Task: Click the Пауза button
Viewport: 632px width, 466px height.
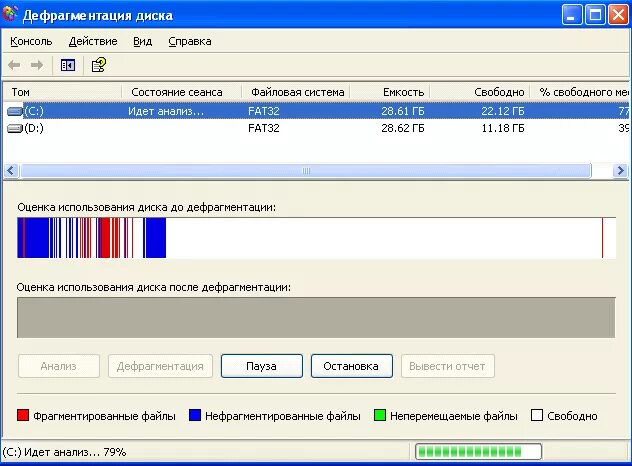Action: click(x=262, y=366)
